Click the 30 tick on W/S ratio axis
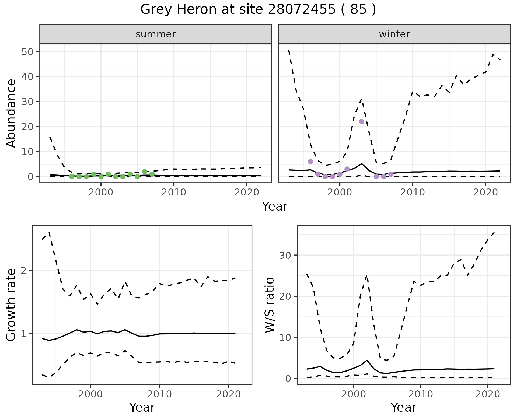Screen dimensions: 517x420 [x=285, y=255]
